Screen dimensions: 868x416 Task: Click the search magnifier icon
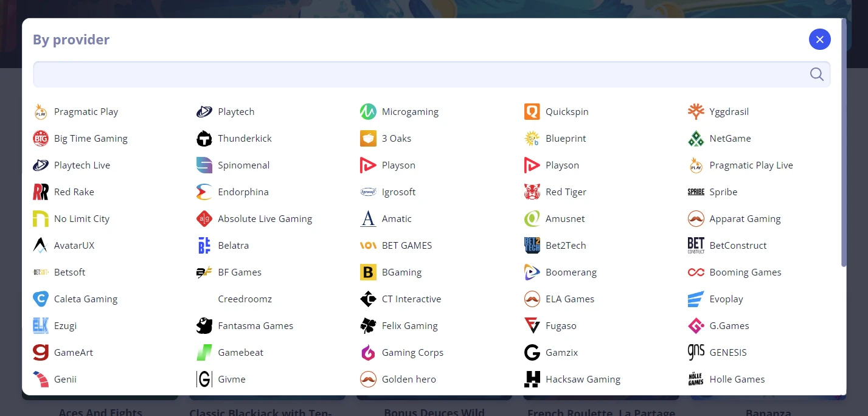(x=817, y=74)
